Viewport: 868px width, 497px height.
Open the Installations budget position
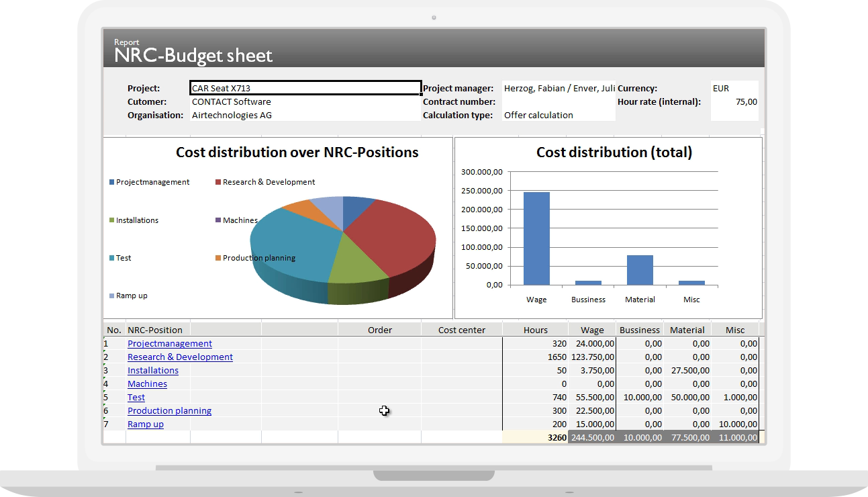point(152,370)
